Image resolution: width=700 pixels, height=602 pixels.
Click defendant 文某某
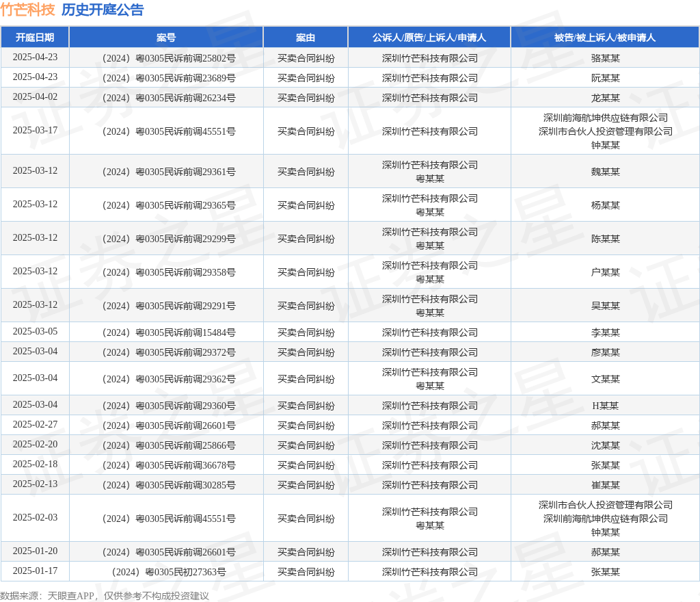tap(606, 379)
